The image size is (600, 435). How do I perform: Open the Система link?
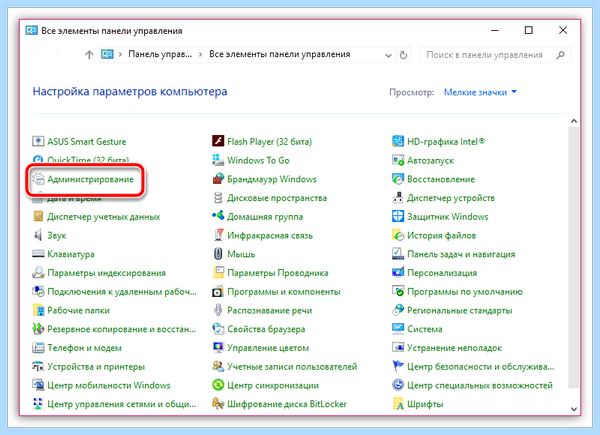coord(425,329)
